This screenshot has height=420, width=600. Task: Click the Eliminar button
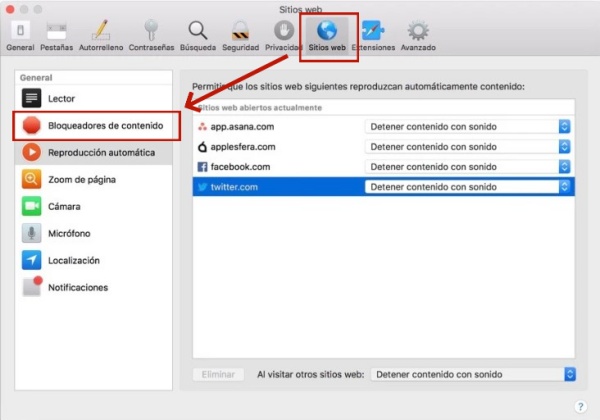[x=218, y=374]
